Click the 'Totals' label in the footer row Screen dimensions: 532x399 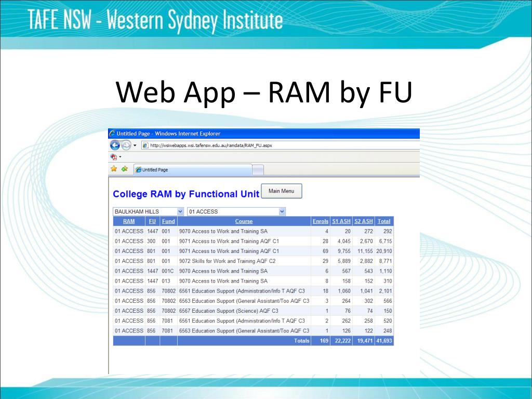[302, 341]
